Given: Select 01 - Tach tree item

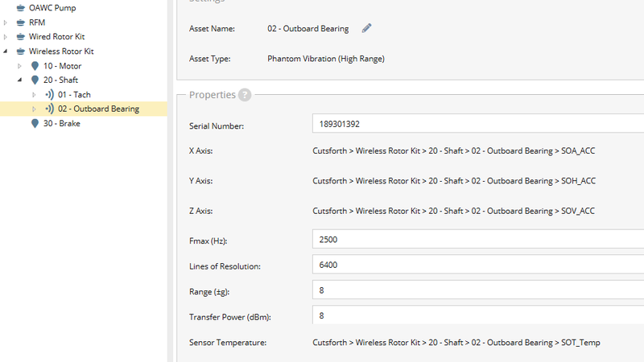Looking at the screenshot, I should pyautogui.click(x=74, y=94).
